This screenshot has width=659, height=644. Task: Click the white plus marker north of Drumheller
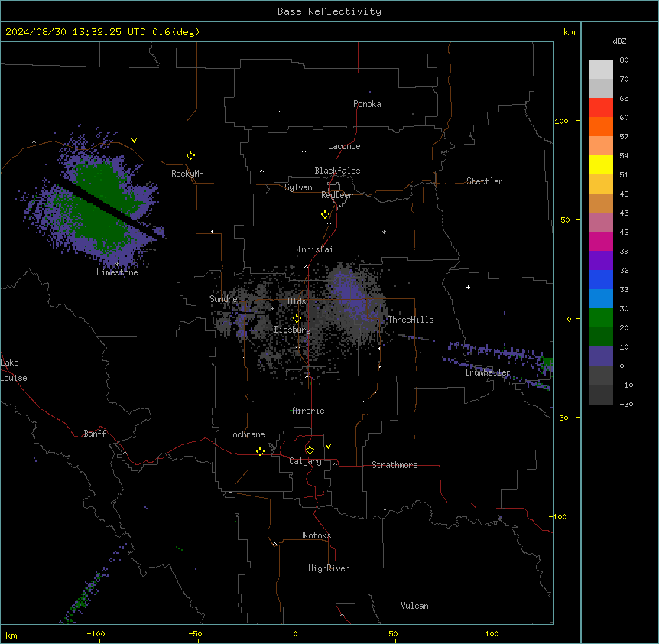pyautogui.click(x=468, y=287)
